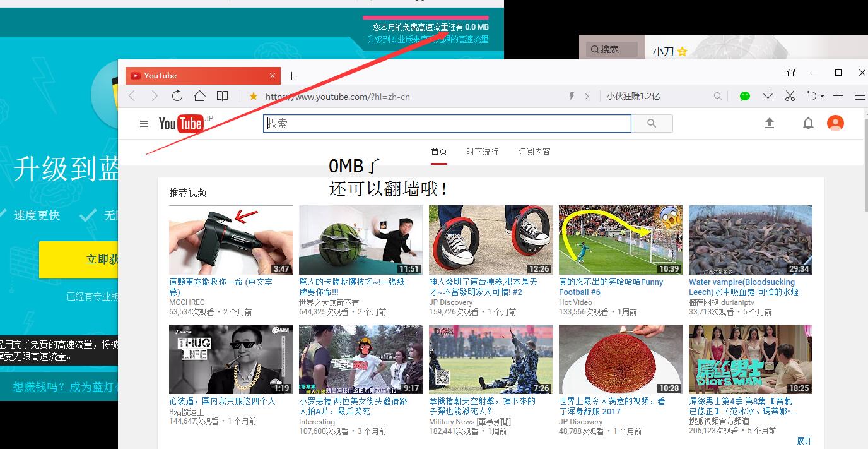Click the bookmark star in address bar
868x449 pixels.
253,96
